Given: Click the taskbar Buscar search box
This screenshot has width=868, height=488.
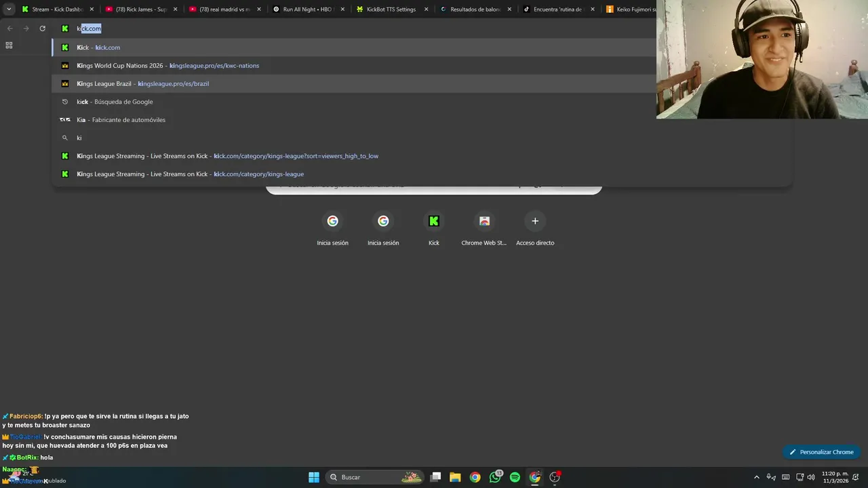Looking at the screenshot, I should point(374,477).
